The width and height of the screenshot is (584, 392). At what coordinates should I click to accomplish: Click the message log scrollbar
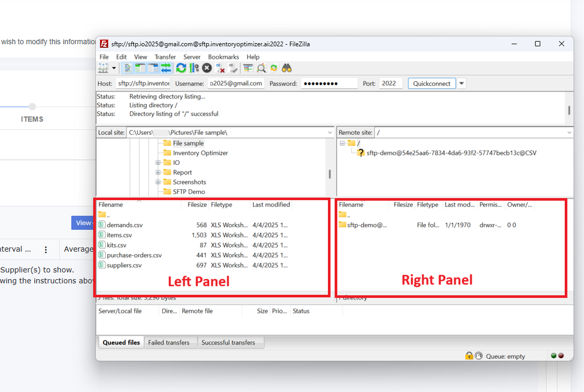569,110
